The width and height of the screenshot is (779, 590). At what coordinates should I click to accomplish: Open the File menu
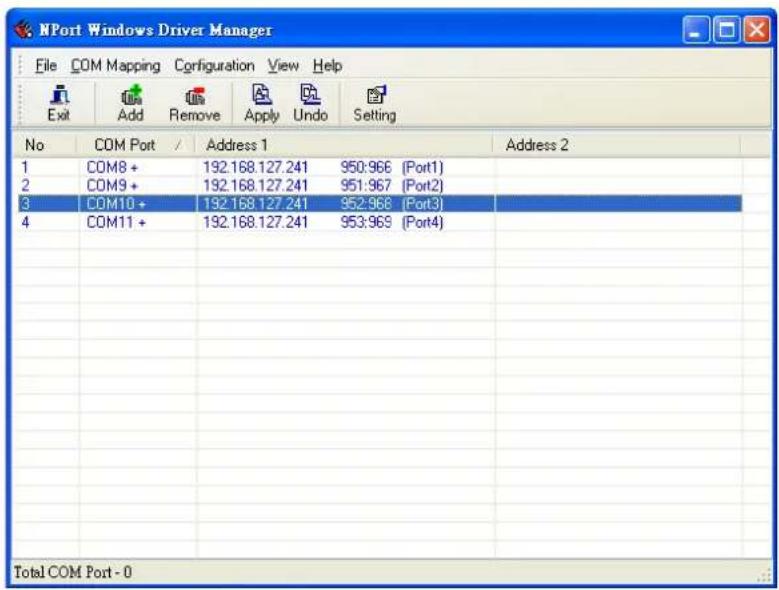coord(46,66)
